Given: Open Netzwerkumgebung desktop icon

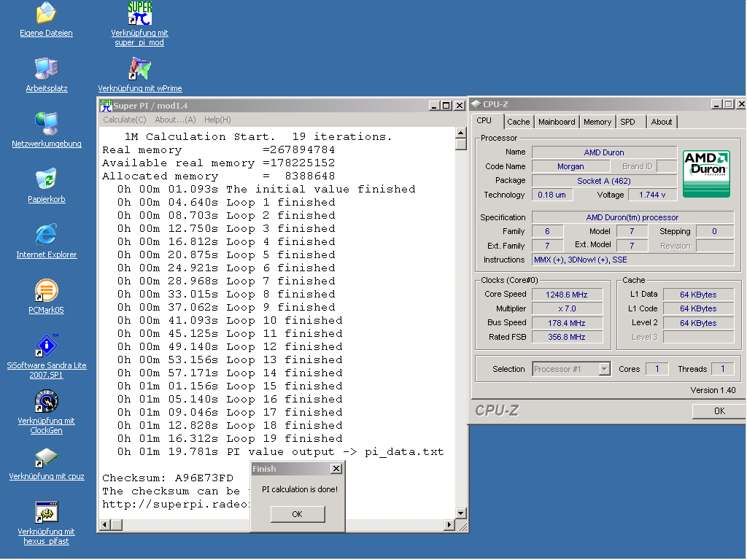Looking at the screenshot, I should pos(46,124).
